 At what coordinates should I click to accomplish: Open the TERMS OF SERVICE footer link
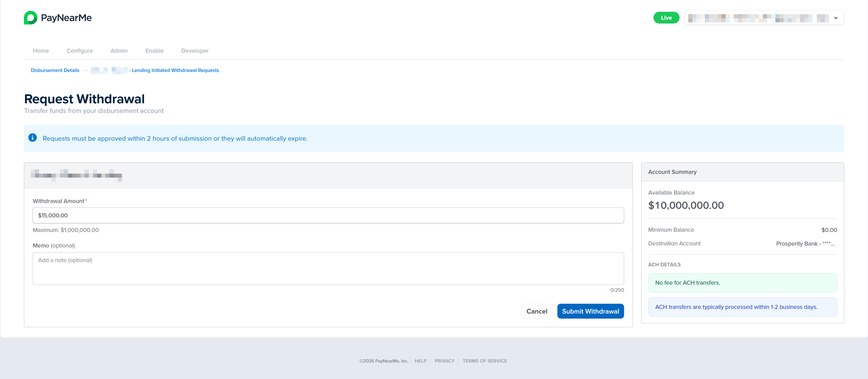tap(485, 361)
